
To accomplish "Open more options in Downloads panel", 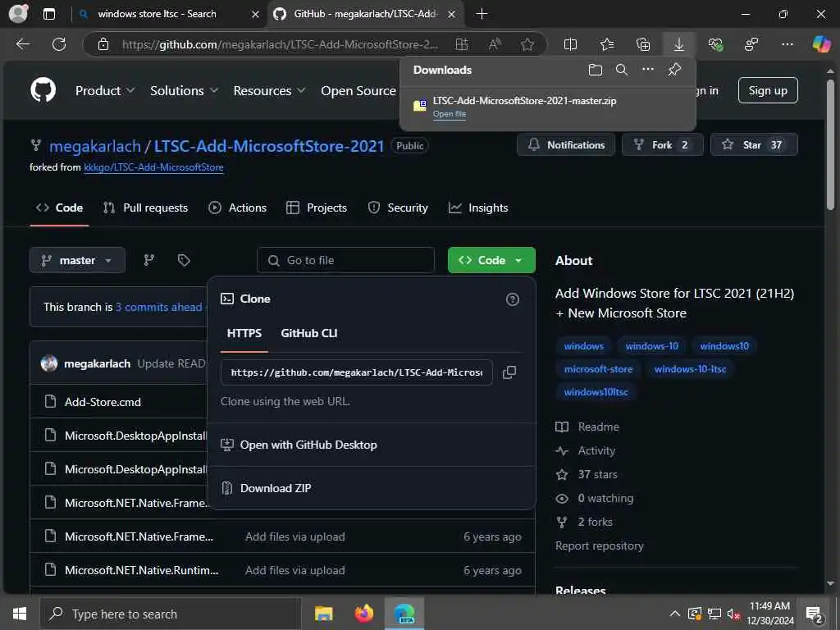I will (x=648, y=70).
